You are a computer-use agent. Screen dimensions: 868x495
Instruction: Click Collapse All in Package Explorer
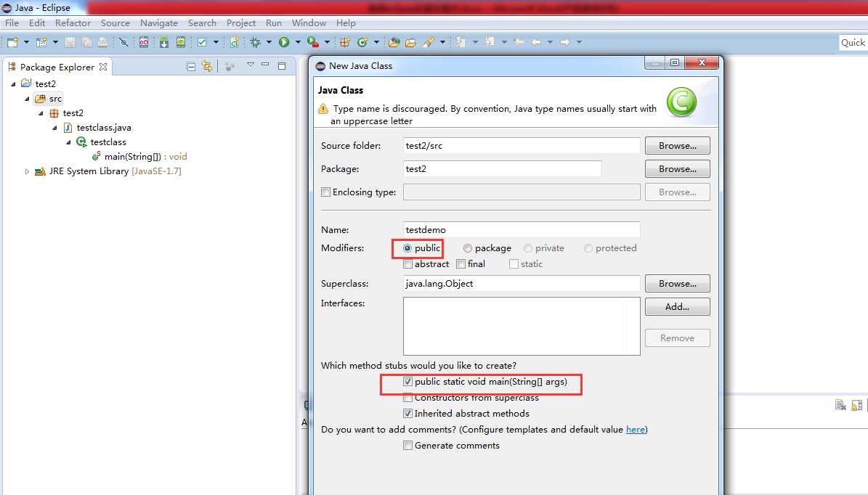(191, 67)
